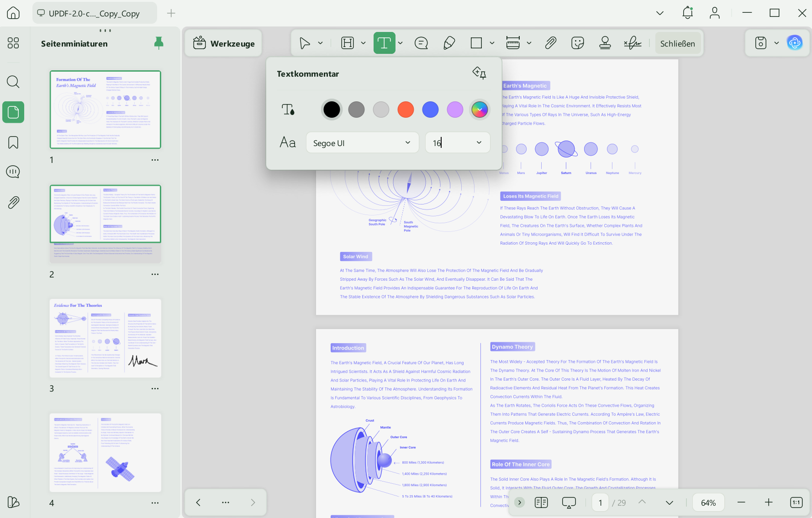
Task: Open notifications bell icon
Action: pyautogui.click(x=687, y=13)
